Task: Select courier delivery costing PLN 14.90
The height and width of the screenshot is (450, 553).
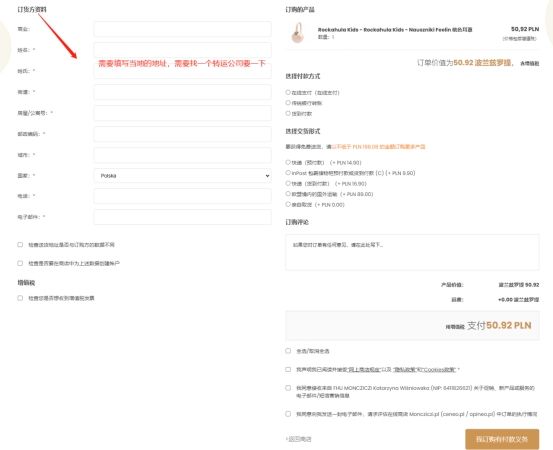Action: 288,162
